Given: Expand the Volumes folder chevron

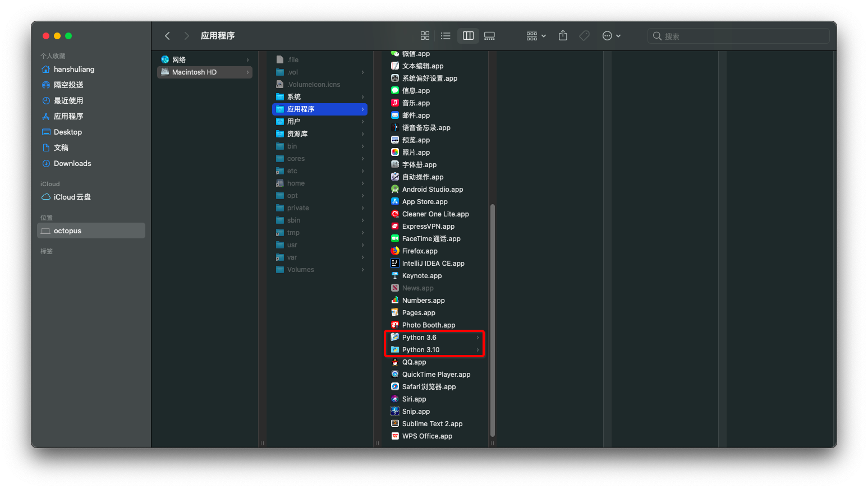Looking at the screenshot, I should pos(362,270).
